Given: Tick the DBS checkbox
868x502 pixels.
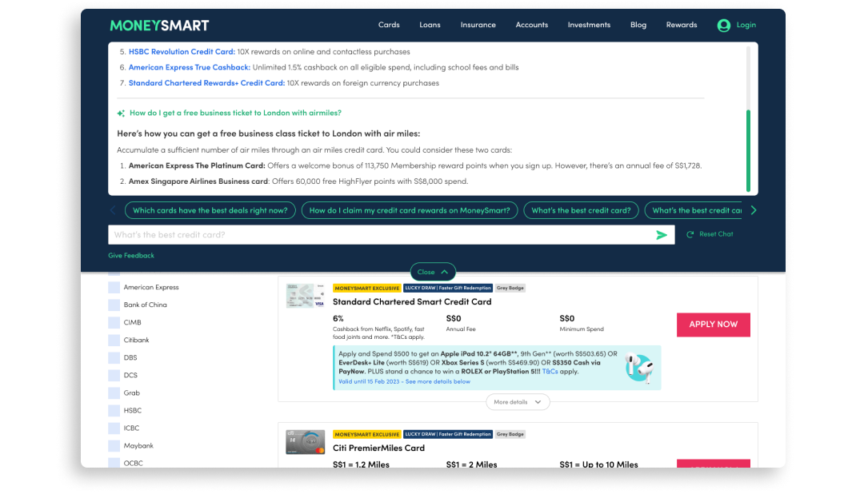Looking at the screenshot, I should [114, 358].
